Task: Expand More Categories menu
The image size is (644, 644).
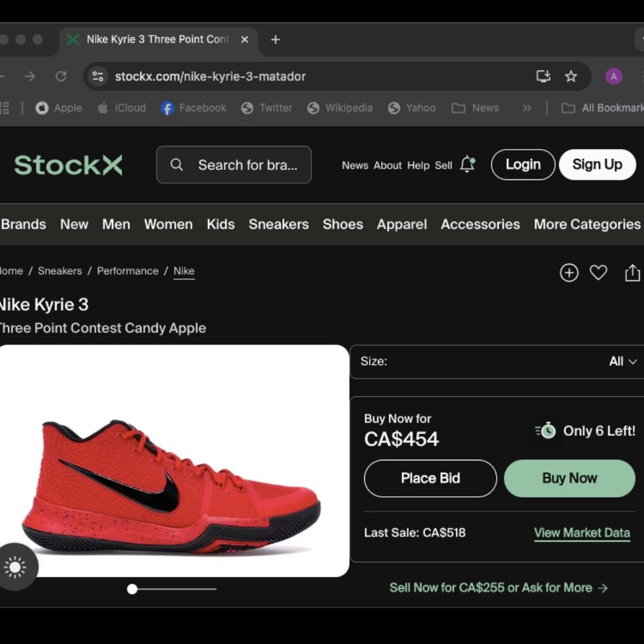Action: 587,224
